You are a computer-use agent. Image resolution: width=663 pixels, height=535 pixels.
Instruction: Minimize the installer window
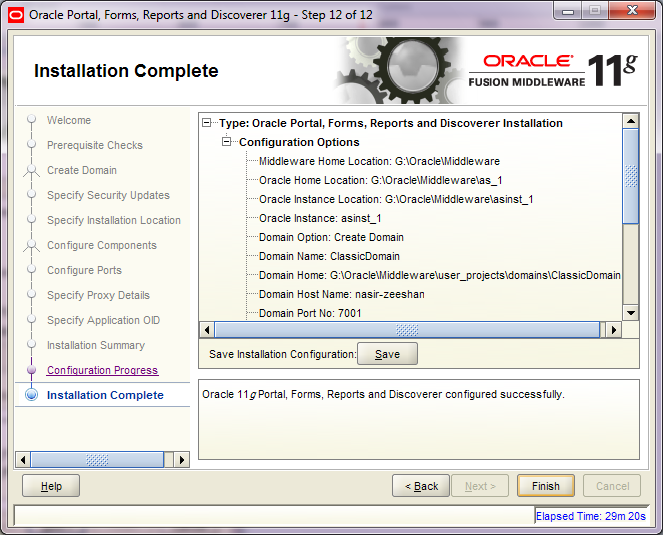568,11
